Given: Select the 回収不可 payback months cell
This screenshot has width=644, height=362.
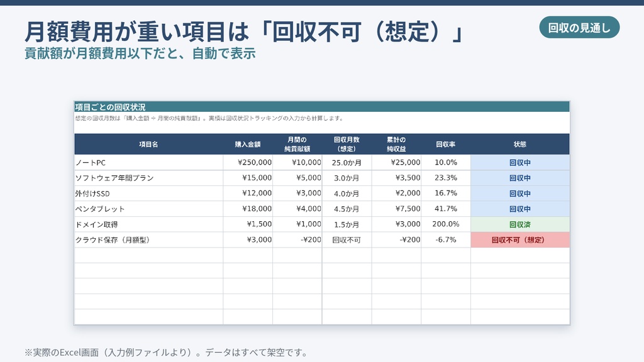Looking at the screenshot, I should pyautogui.click(x=347, y=239).
